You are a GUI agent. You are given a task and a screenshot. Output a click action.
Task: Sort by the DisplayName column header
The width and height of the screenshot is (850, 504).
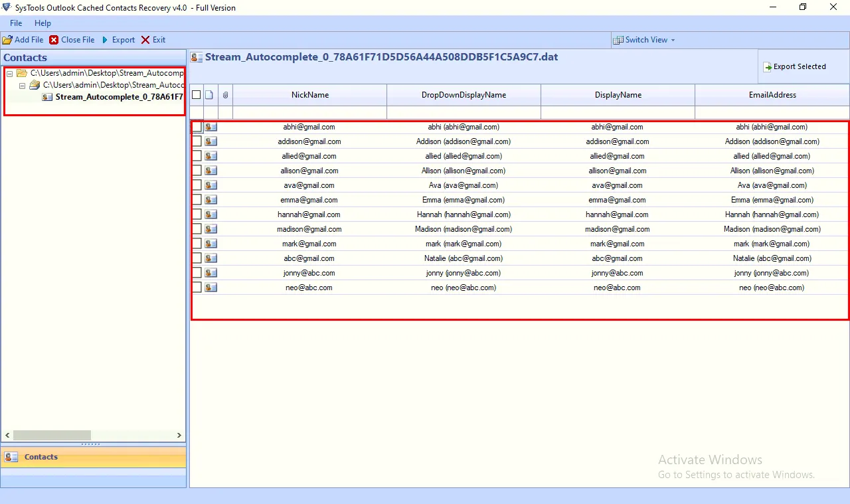(618, 95)
